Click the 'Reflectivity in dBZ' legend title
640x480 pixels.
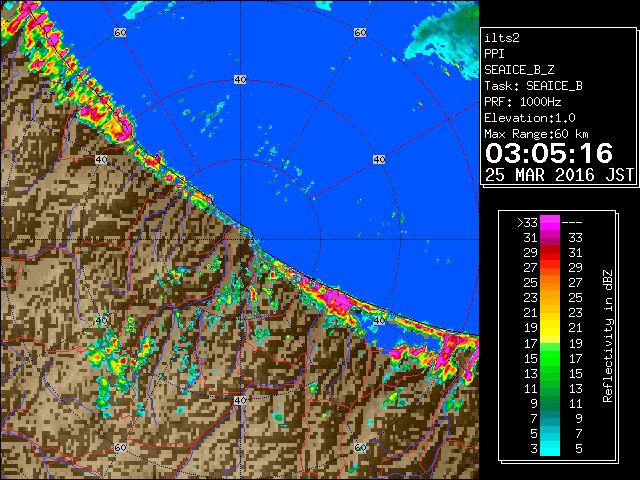(x=608, y=336)
